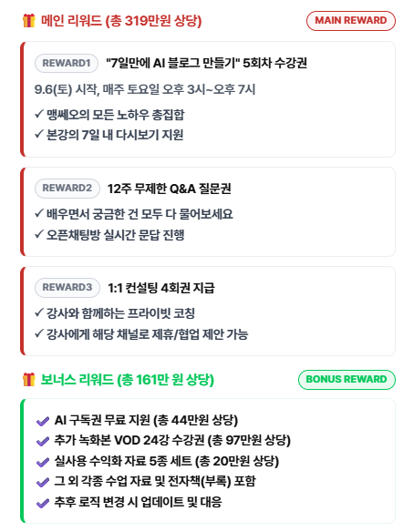
Task: Click the checkmark before 오픈채팅방 실시간 문답 진행
Action: coord(39,234)
